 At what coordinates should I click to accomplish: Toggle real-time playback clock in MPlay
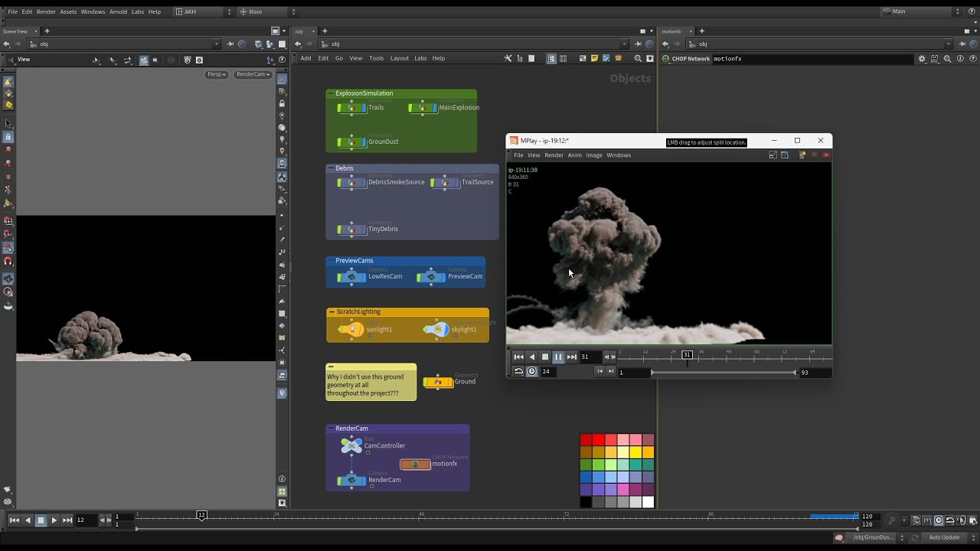click(531, 371)
